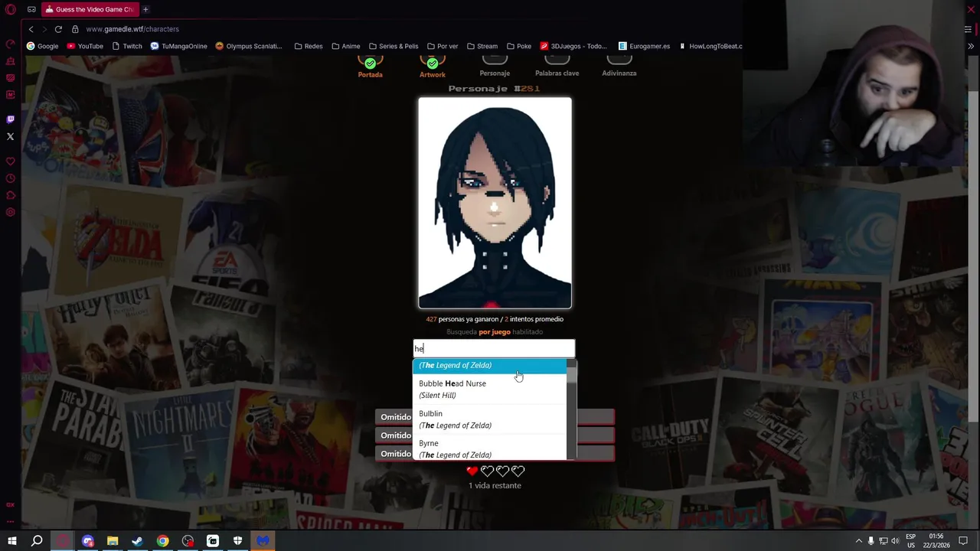Open File Explorer from the taskbar
The height and width of the screenshot is (551, 980).
pos(113,541)
